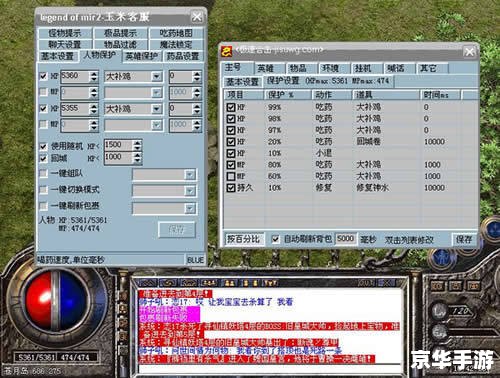Image resolution: width=500 pixels, height=378 pixels.
Task: Open the 英雄保护 tab
Action: 141,56
